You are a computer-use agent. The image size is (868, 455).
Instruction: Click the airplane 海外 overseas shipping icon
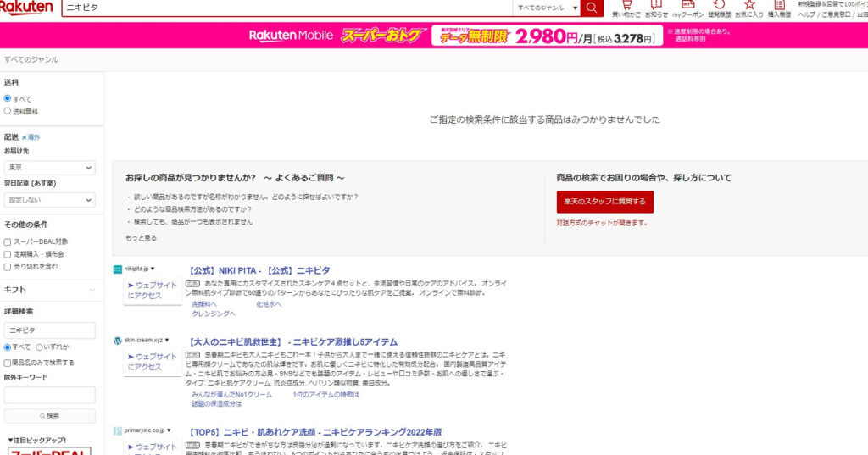(x=25, y=137)
